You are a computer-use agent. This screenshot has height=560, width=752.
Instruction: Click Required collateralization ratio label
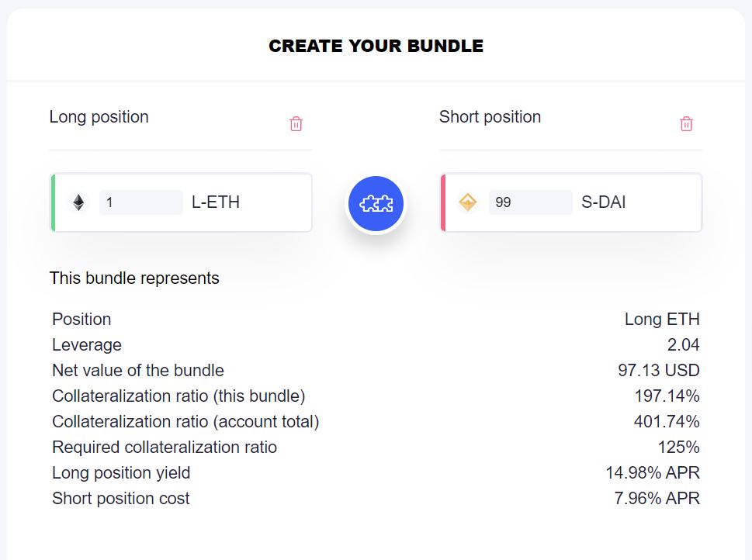tap(165, 448)
